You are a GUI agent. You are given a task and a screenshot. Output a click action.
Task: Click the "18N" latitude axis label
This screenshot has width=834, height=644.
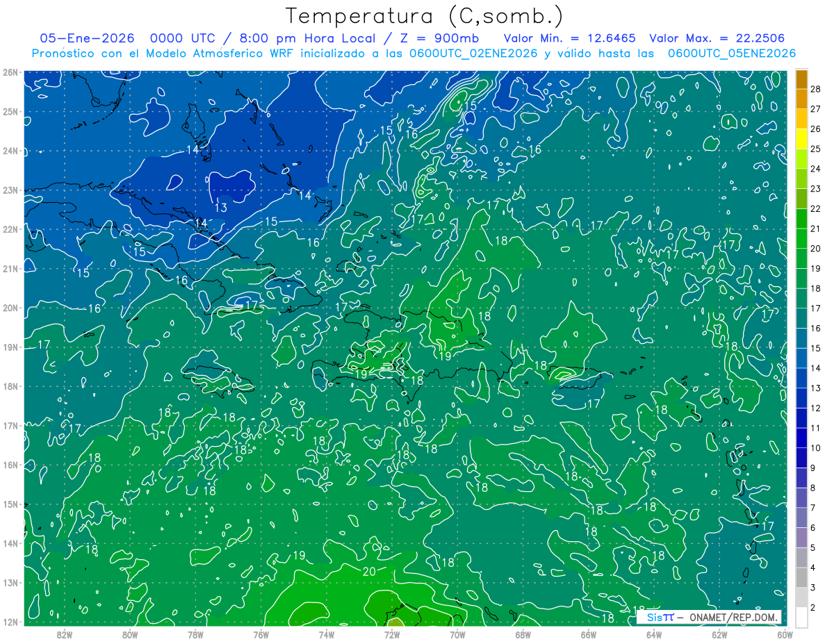tap(10, 386)
